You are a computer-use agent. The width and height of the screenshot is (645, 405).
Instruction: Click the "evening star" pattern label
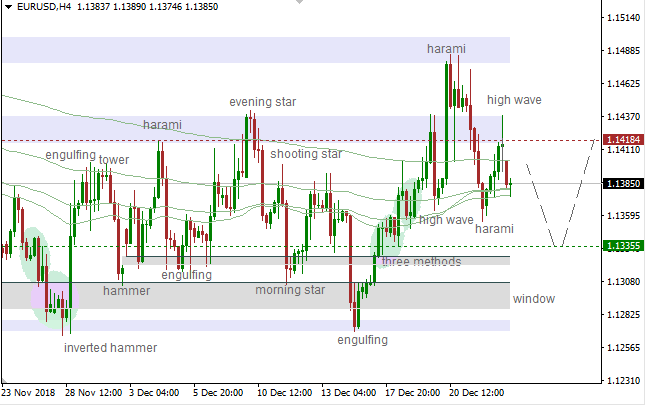point(262,102)
